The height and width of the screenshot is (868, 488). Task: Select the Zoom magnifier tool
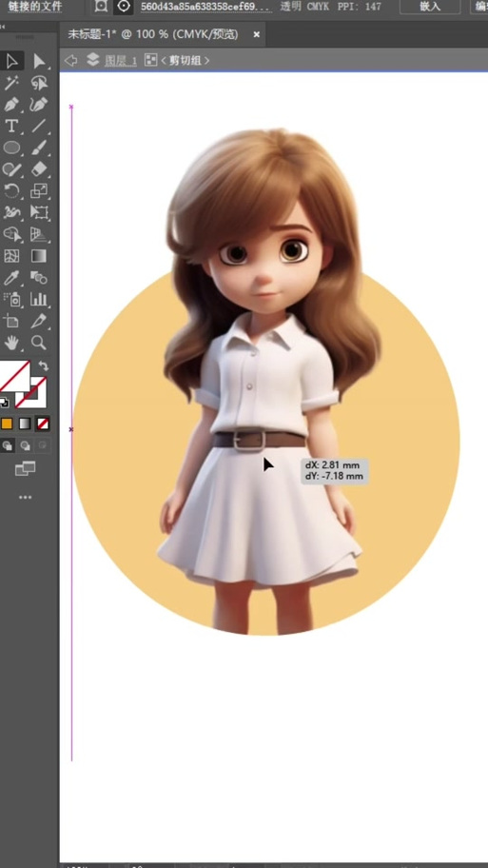(39, 343)
